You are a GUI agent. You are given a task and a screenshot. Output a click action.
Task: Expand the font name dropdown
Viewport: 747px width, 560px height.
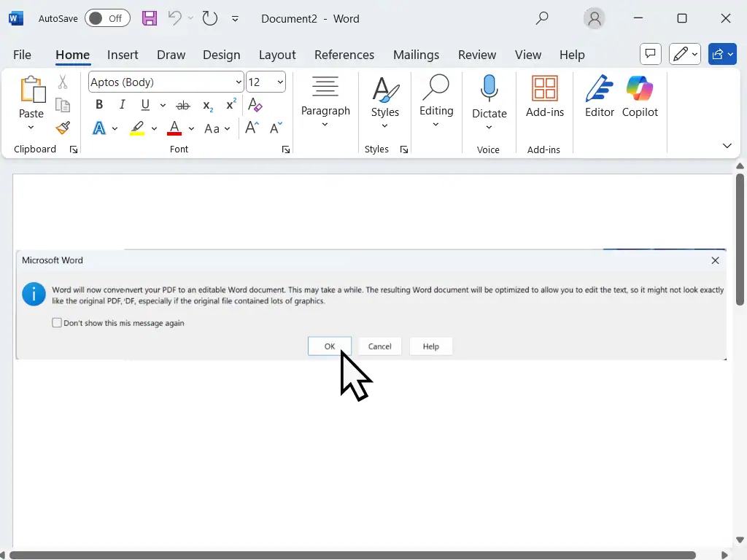239,82
